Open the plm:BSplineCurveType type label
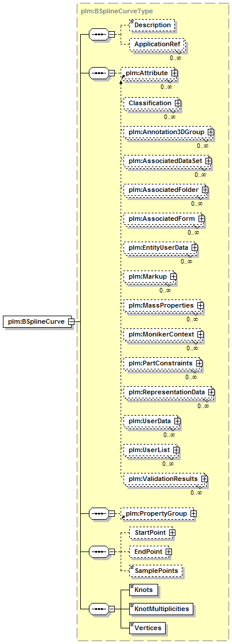The width and height of the screenshot is (232, 644). point(108,12)
